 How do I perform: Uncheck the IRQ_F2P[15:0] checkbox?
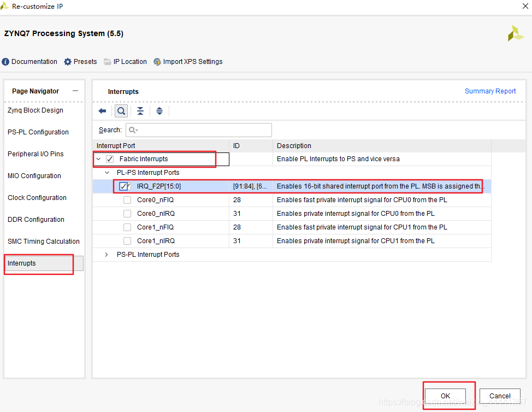pyautogui.click(x=124, y=186)
